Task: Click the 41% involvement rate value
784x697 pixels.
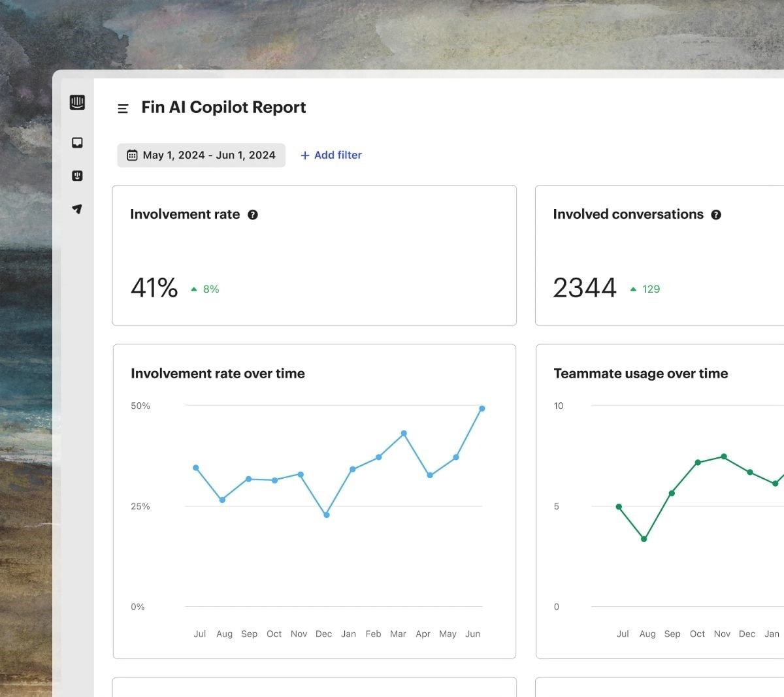Action: click(154, 288)
